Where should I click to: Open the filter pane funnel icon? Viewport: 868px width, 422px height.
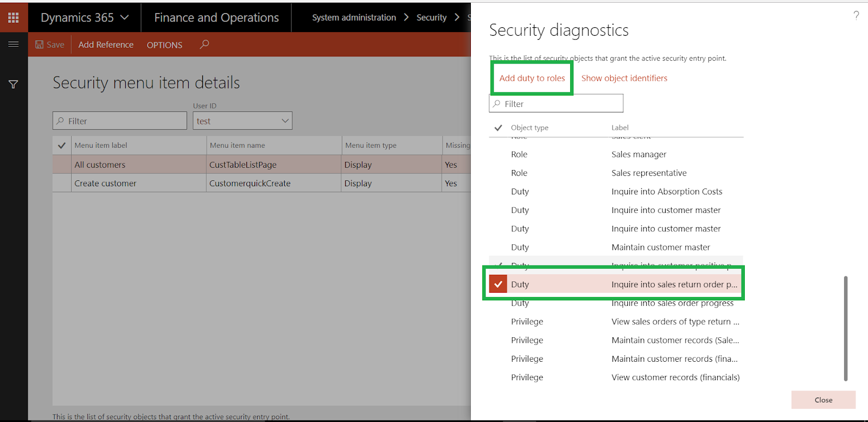pos(14,84)
